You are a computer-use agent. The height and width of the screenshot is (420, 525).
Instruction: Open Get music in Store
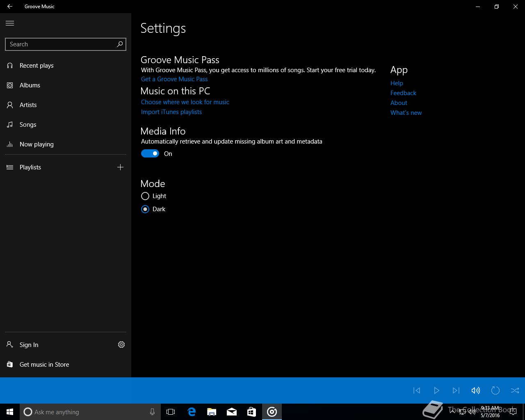tap(66, 365)
